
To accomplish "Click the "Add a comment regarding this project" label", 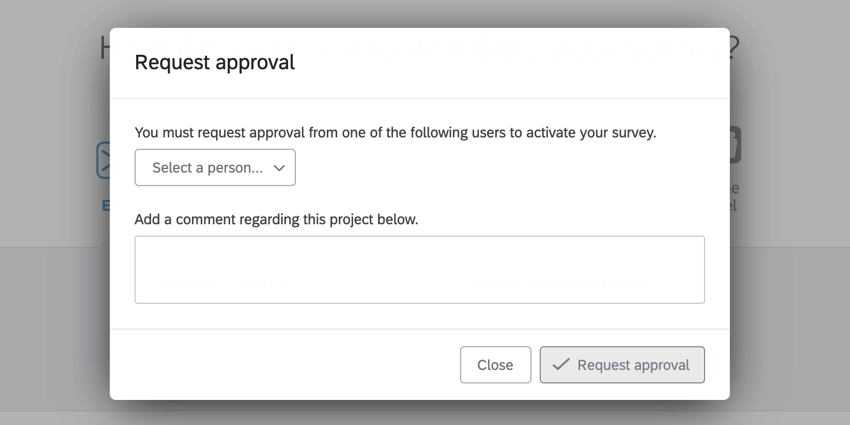I will (276, 219).
